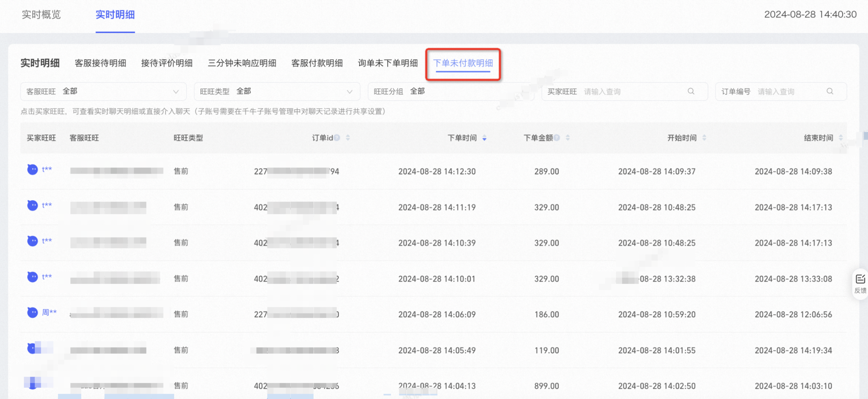The height and width of the screenshot is (399, 868).
Task: Click 售前 type in 186.00 row
Action: [x=181, y=314]
